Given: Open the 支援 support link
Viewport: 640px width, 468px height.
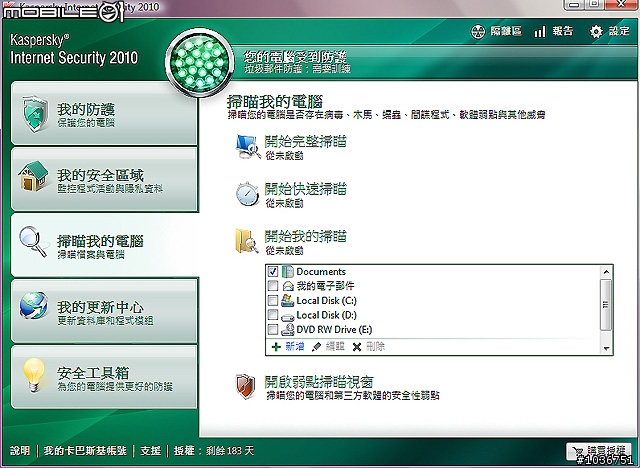Looking at the screenshot, I should point(150,450).
